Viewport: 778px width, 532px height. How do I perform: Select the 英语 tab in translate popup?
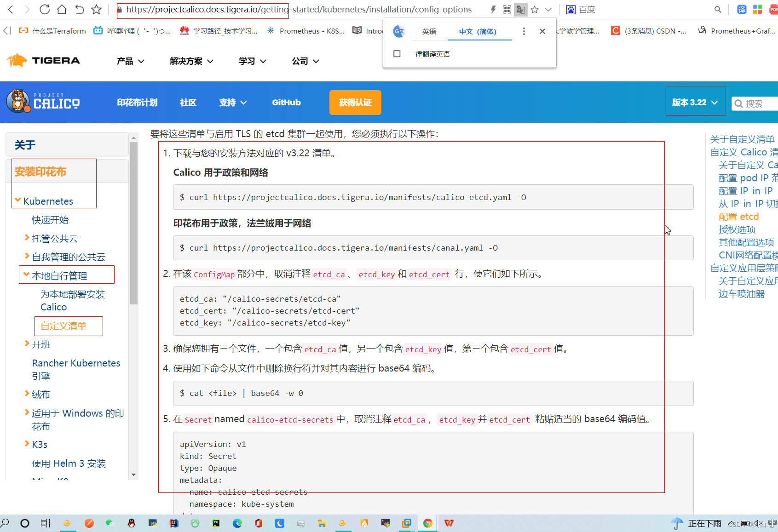click(429, 31)
